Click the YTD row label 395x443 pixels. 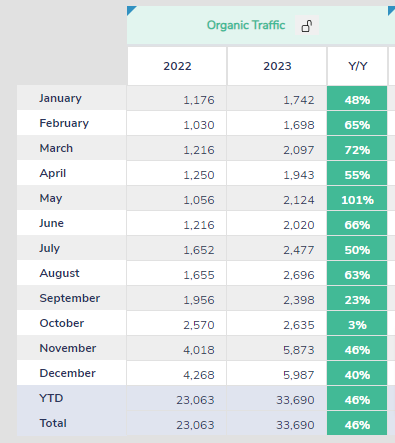tap(51, 398)
